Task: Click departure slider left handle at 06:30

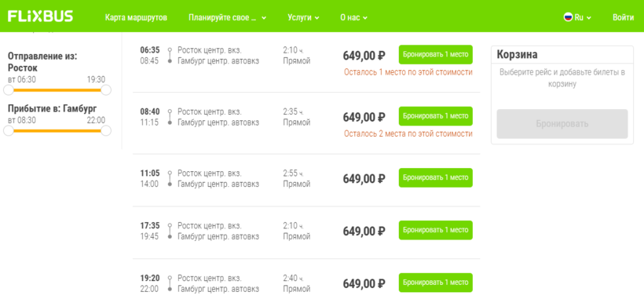Action: tap(9, 90)
